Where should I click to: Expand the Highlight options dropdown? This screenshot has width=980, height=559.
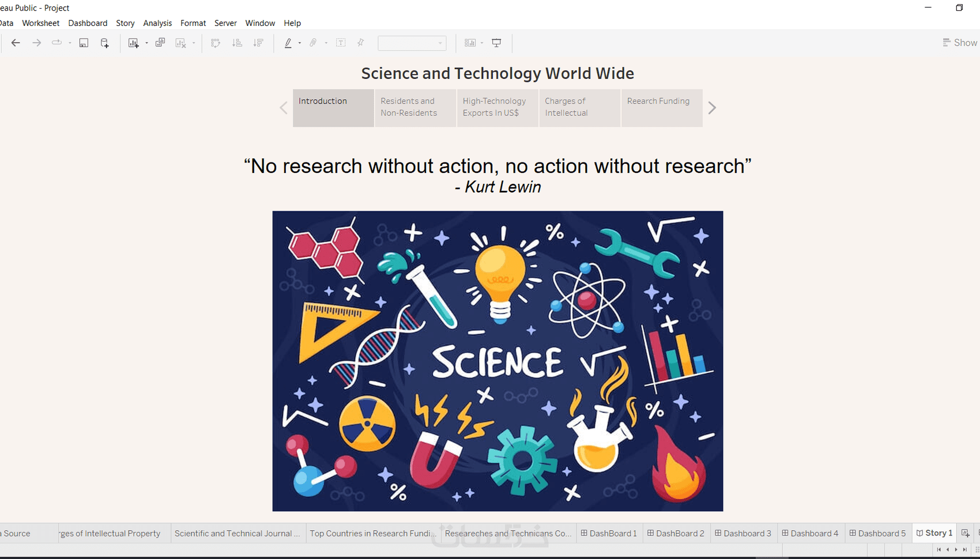[x=300, y=43]
